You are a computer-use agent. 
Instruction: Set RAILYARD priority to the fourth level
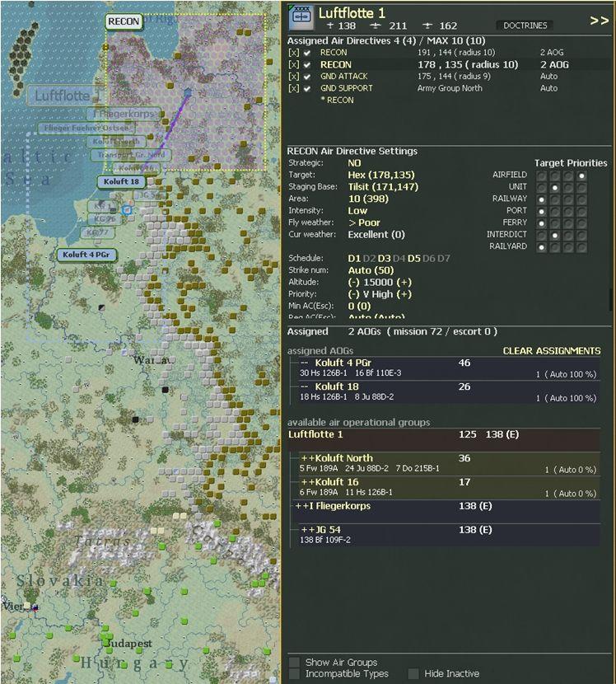(x=581, y=247)
